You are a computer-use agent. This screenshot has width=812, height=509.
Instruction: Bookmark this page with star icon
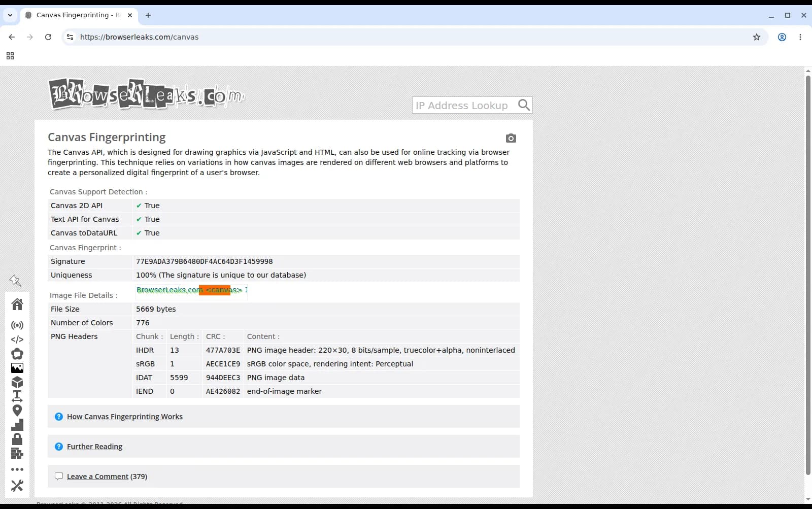pyautogui.click(x=757, y=37)
